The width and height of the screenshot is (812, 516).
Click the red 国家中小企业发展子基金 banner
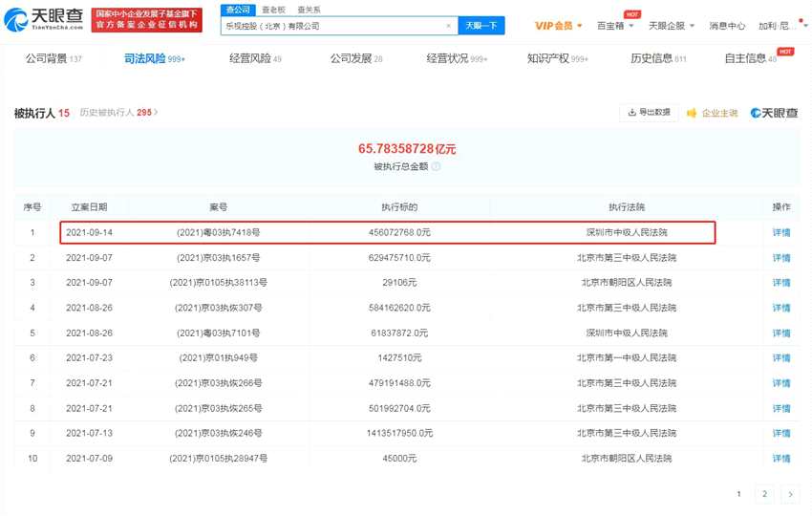146,20
